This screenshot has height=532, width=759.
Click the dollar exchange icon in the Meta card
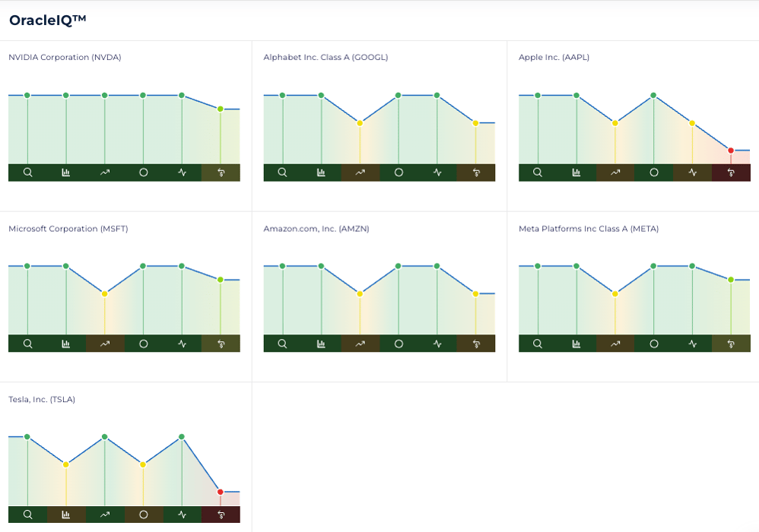(x=731, y=344)
